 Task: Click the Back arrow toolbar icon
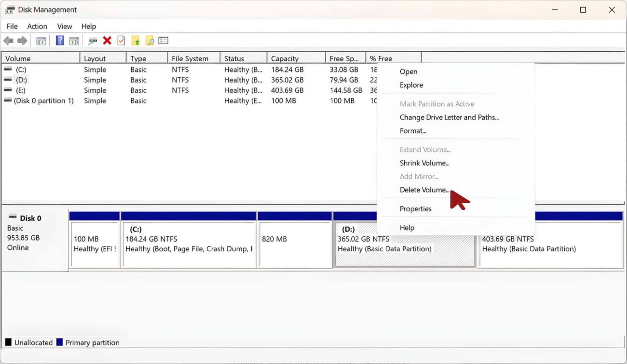[8, 41]
